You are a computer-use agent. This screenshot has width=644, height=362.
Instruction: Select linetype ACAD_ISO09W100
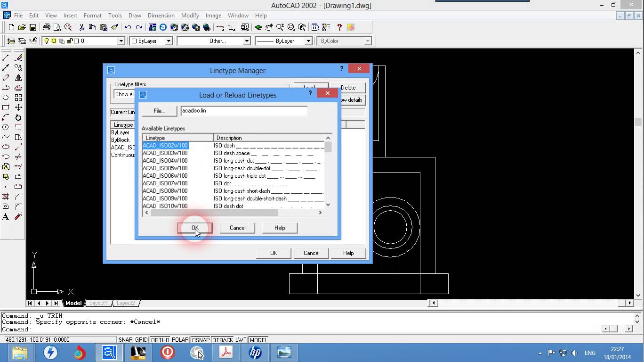(x=165, y=198)
